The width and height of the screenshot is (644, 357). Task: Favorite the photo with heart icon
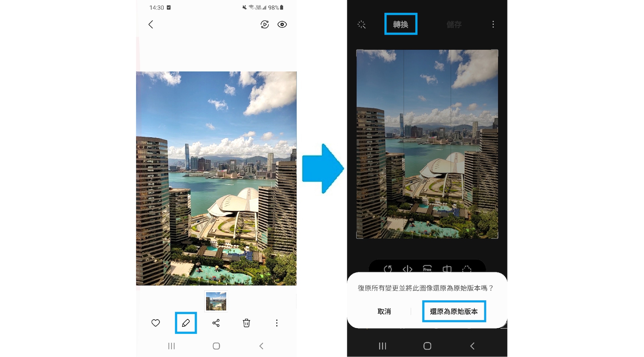click(x=156, y=323)
